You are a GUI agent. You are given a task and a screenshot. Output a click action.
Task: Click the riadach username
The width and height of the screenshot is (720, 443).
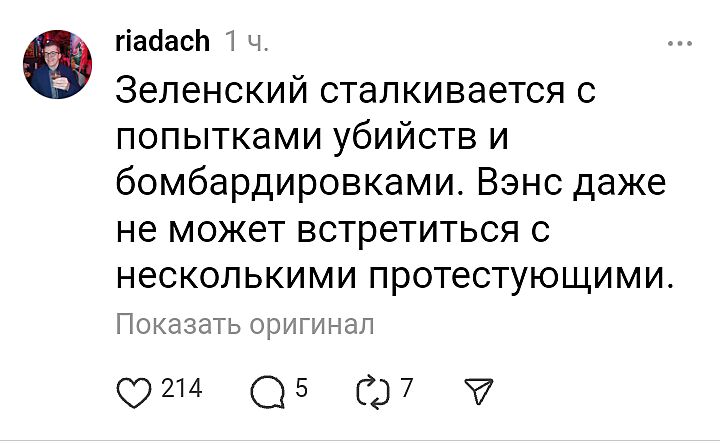click(162, 41)
